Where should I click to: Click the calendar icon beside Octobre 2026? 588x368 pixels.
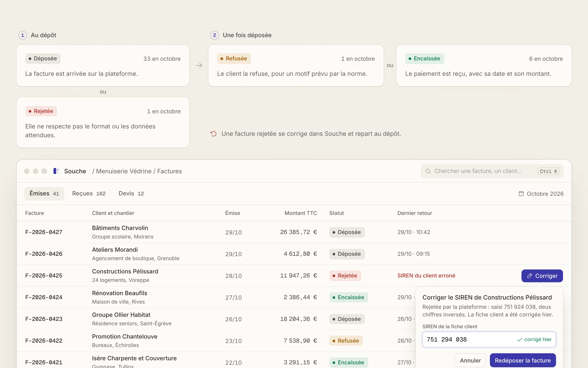521,194
